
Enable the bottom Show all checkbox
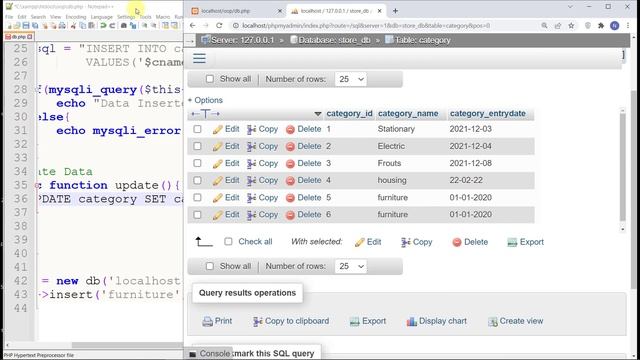[210, 266]
